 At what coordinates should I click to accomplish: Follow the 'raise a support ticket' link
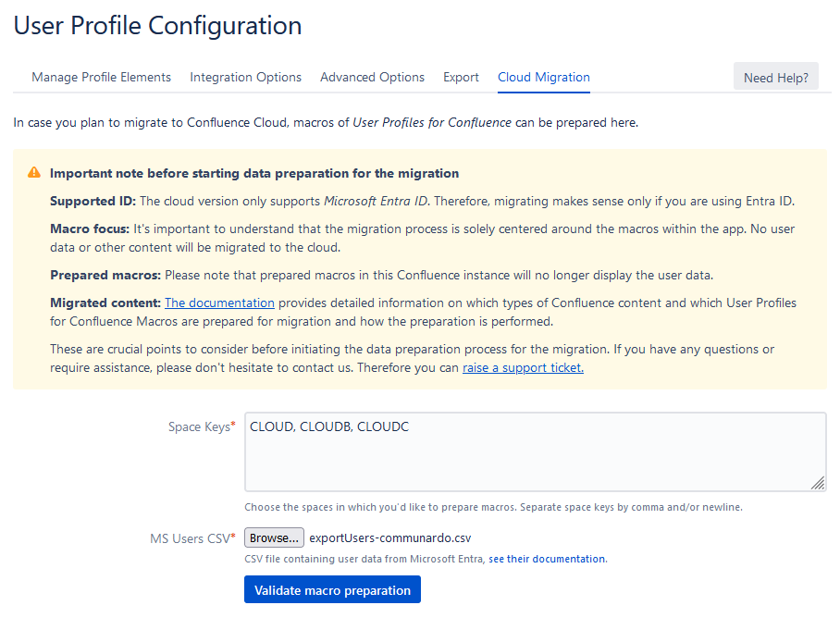523,367
